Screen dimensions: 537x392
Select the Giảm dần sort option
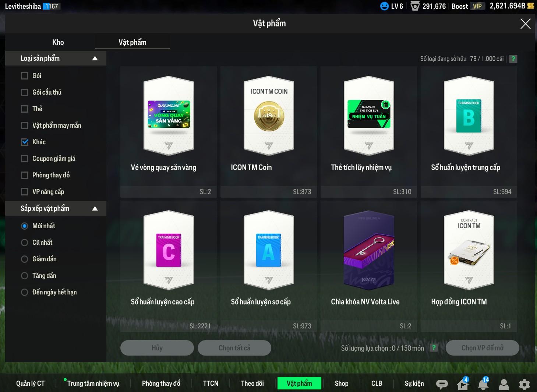[25, 259]
